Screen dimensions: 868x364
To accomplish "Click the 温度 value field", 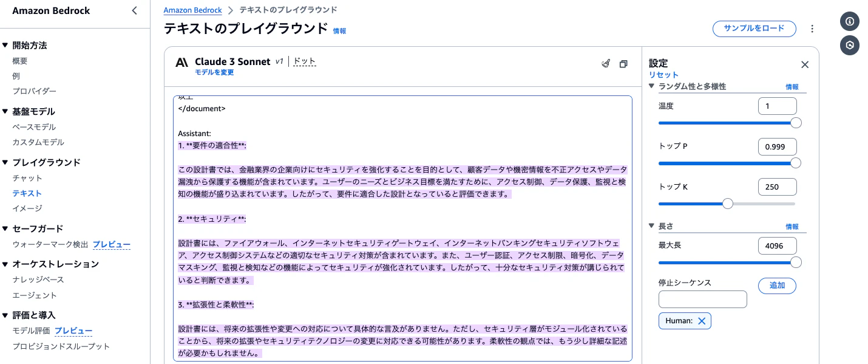I will tap(778, 106).
